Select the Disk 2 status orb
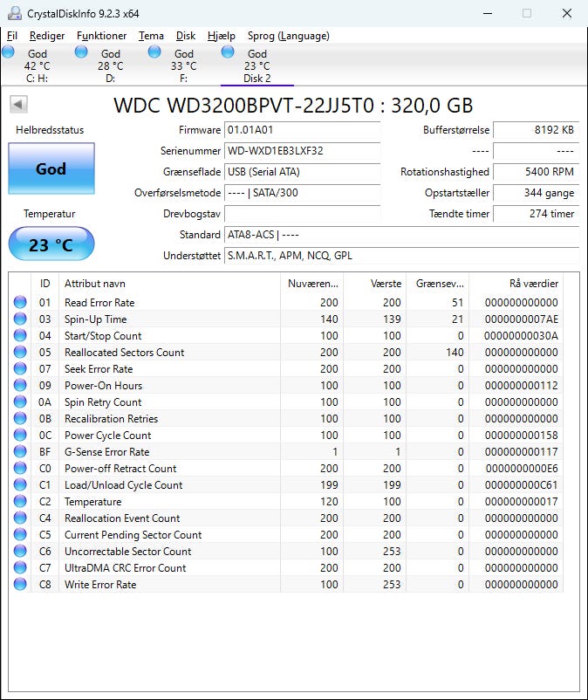Image resolution: width=588 pixels, height=700 pixels. pos(228,51)
